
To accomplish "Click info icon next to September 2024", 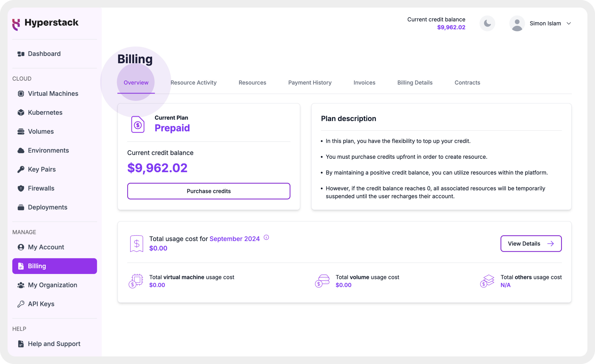I will point(266,237).
